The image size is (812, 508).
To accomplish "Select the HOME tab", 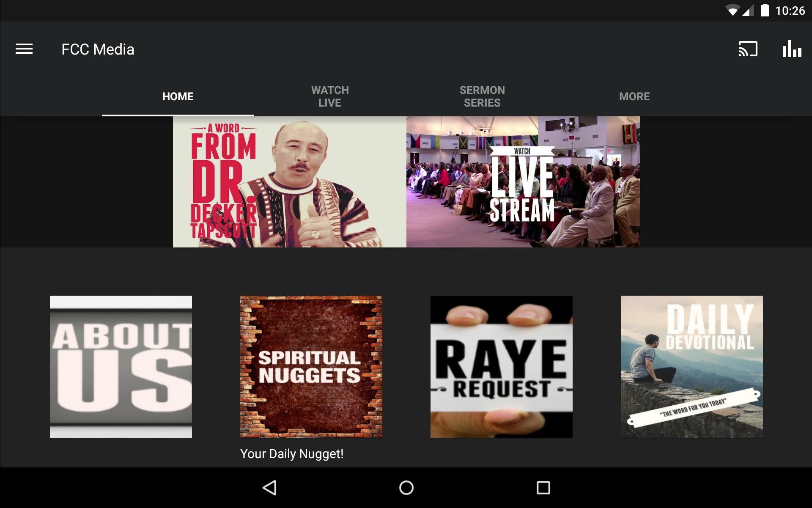I will pos(178,96).
